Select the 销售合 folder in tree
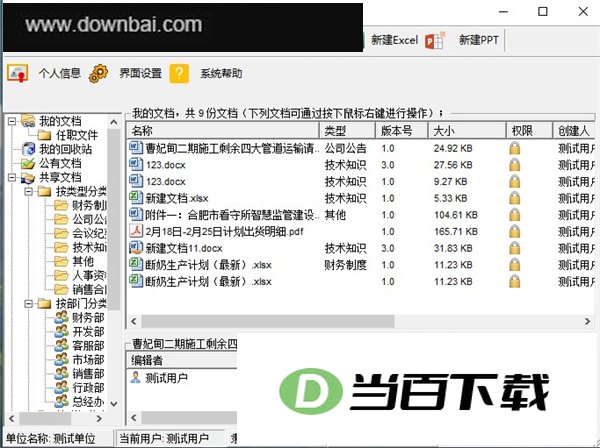Viewport: 600px width, 448px height. point(81,290)
